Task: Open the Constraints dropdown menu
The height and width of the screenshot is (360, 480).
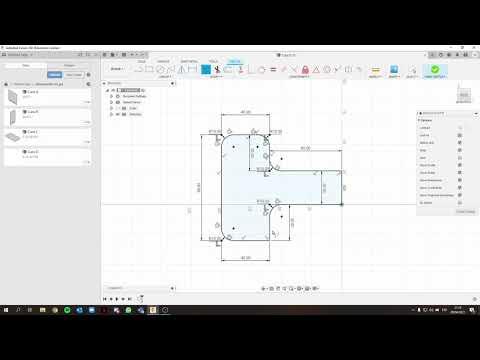Action: [299, 77]
